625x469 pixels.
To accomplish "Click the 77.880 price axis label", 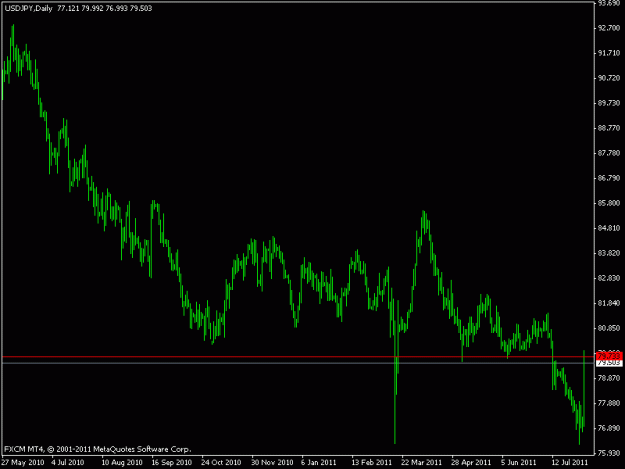I will (609, 403).
